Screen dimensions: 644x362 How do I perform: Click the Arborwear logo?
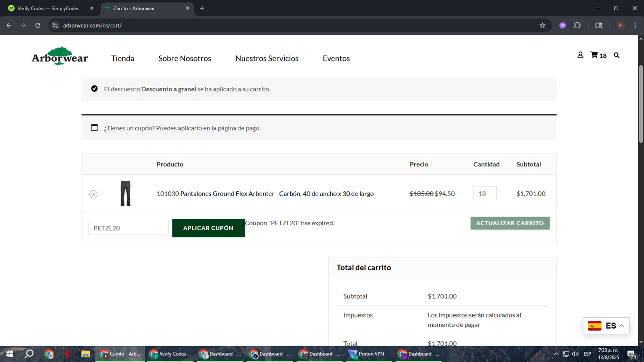tap(60, 56)
